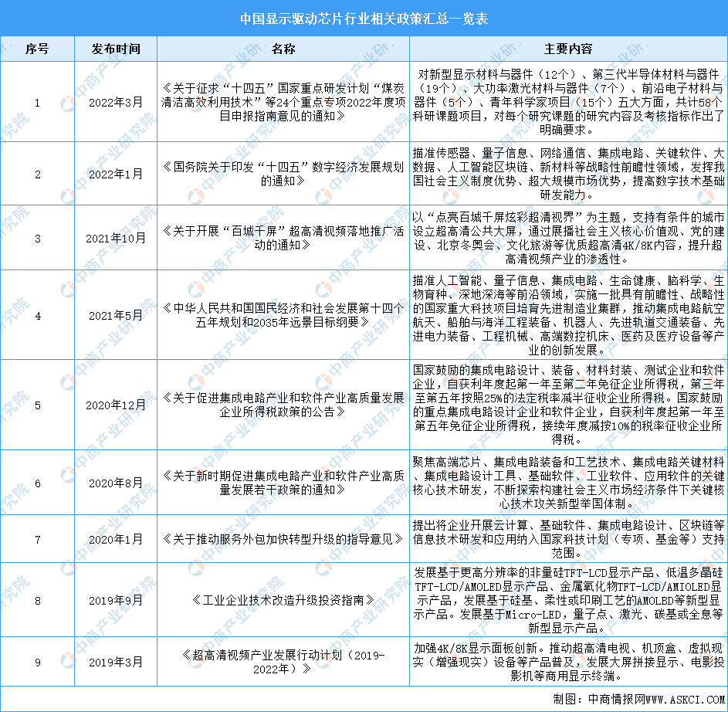The height and width of the screenshot is (712, 728).
Task: Select the date cell 2019年3月
Action: coord(116,662)
